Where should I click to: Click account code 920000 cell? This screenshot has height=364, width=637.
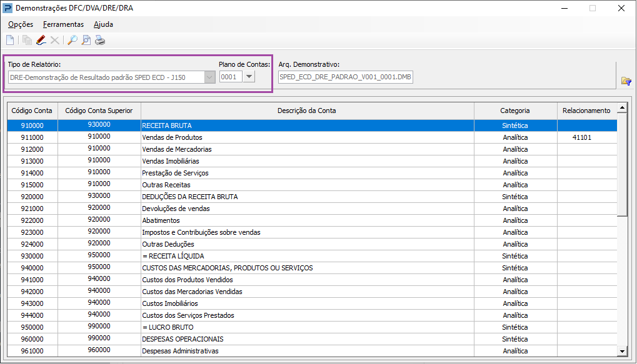coord(32,197)
